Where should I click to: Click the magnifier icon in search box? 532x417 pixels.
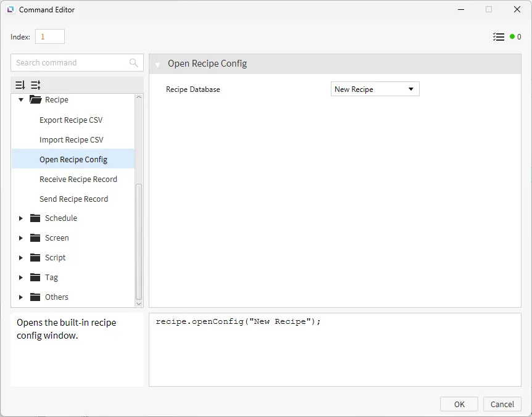134,63
